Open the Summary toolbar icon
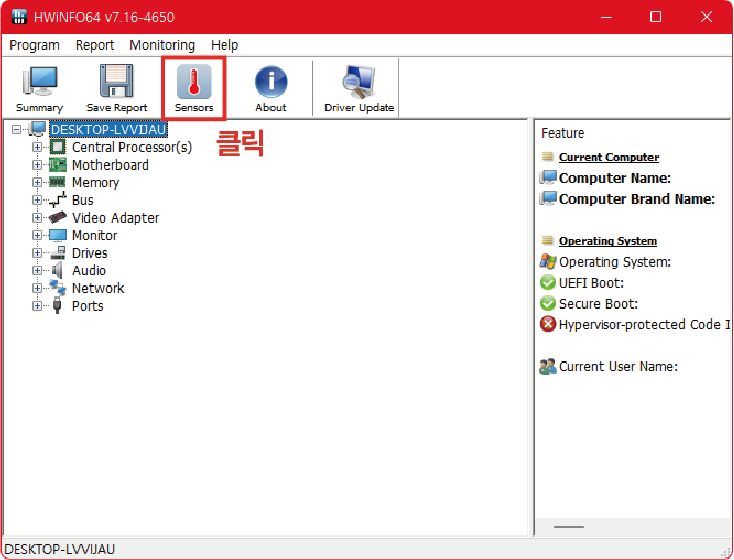 (x=40, y=81)
